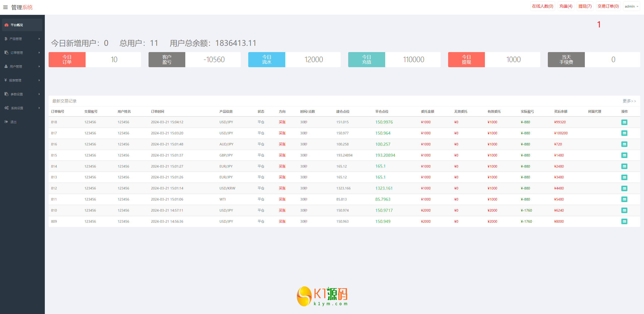The width and height of the screenshot is (644, 314).
Task: Open details icon for order 809
Action: [x=624, y=221]
